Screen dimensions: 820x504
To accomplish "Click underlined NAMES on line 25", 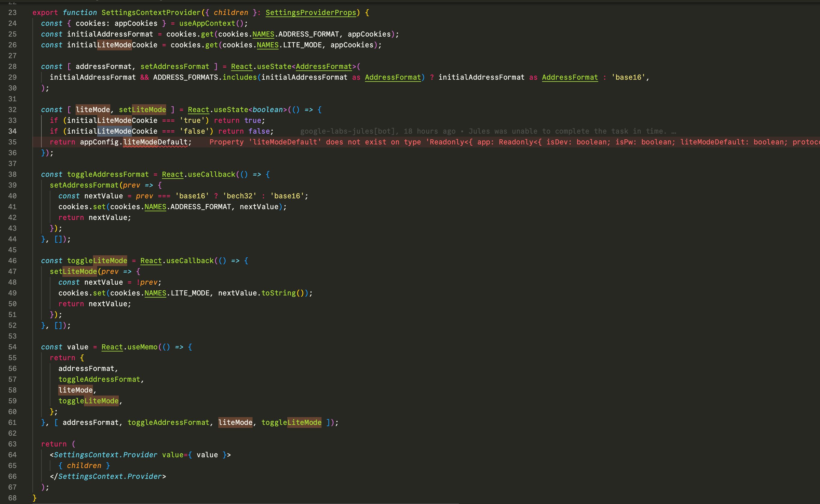I will point(263,34).
